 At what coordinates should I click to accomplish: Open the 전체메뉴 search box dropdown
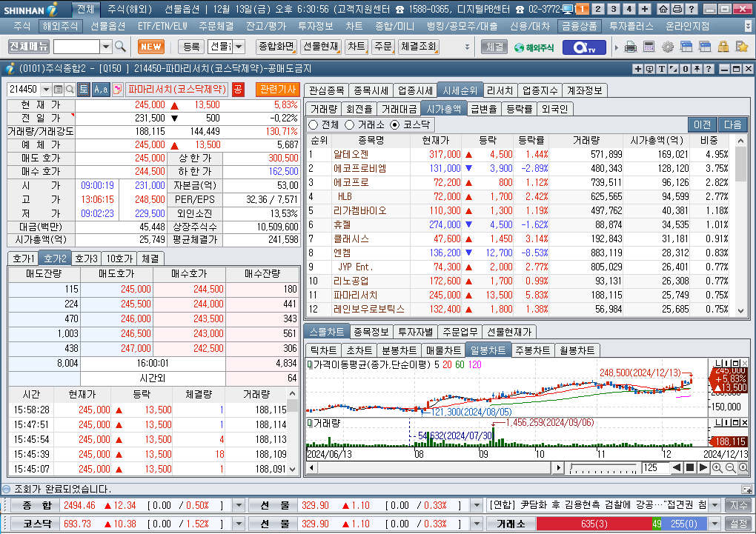click(106, 47)
